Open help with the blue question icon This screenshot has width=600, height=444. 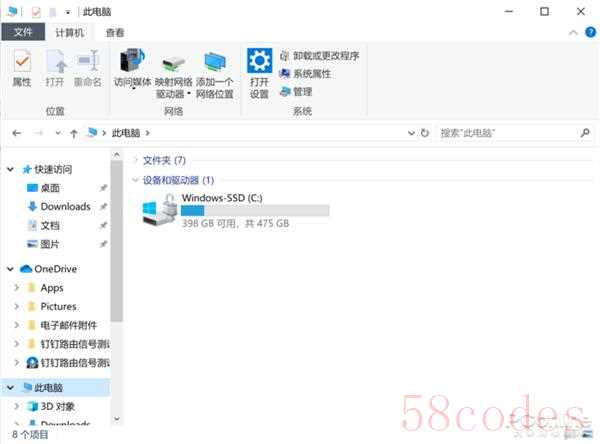point(590,33)
